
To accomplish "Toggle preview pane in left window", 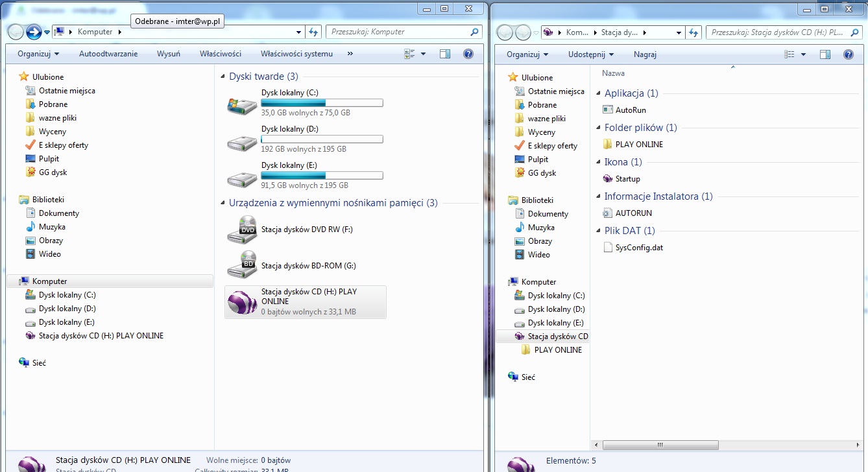I will tap(445, 54).
